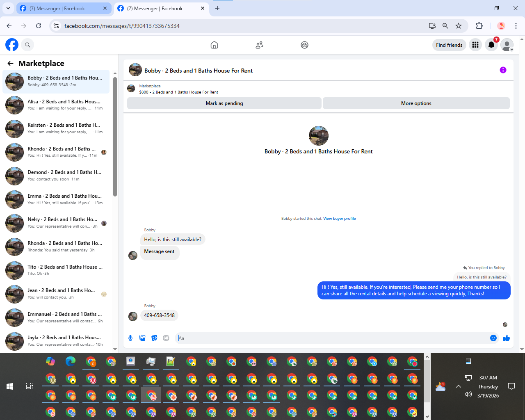Viewport: 525px width, 420px height.
Task: Open the Facebook menu grid icon
Action: tap(475, 45)
